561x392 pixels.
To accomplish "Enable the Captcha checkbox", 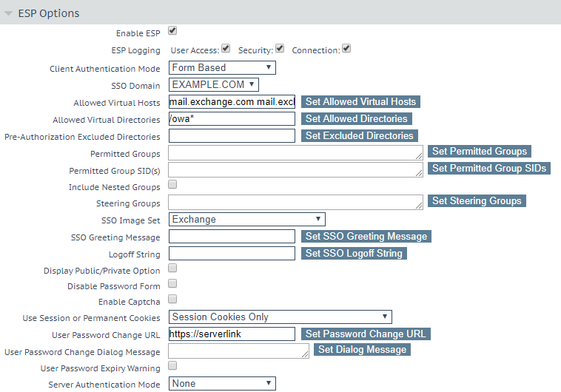I will (172, 299).
